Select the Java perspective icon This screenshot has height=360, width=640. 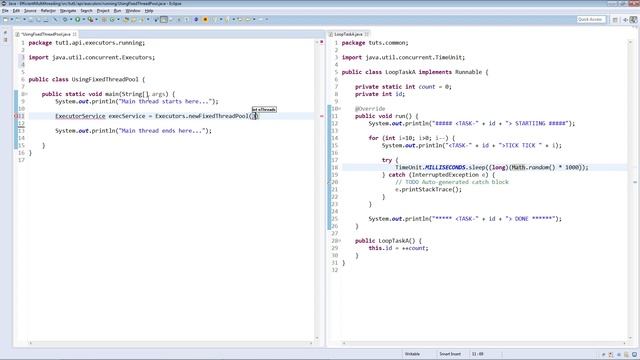[x=633, y=20]
